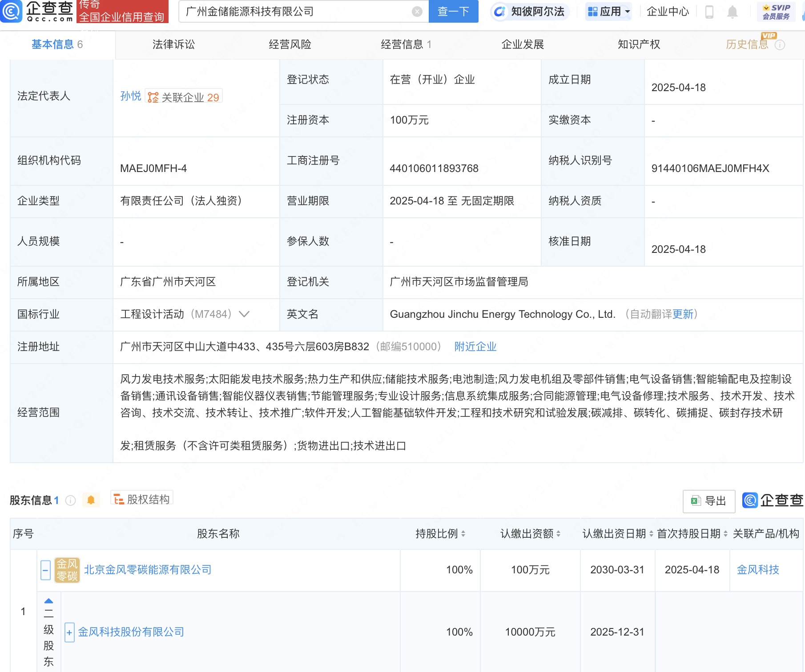
Task: Click the shareholder info help icon
Action: pyautogui.click(x=70, y=500)
